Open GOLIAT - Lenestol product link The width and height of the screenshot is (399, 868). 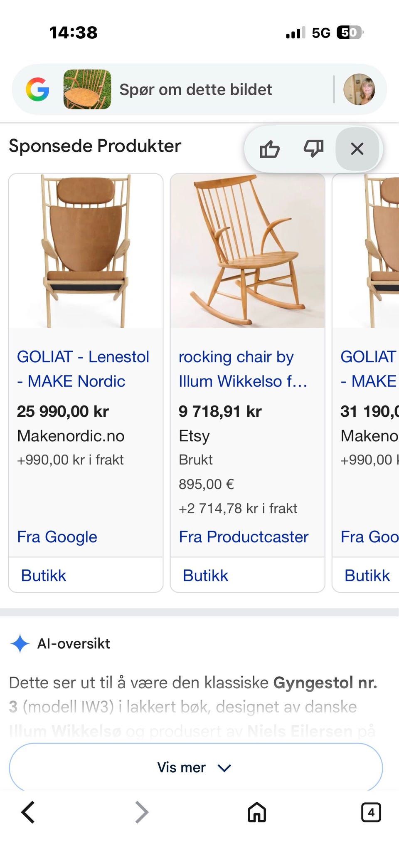(83, 369)
